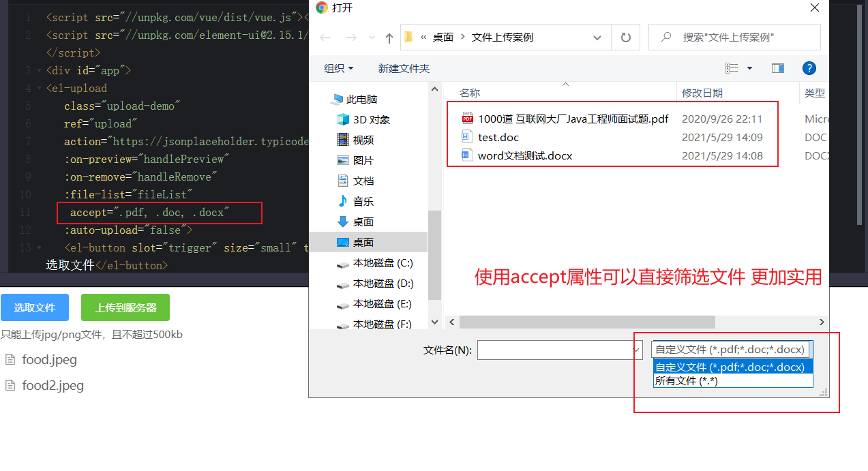Select test.doc file
Viewport: 868px width, 471px height.
[498, 137]
